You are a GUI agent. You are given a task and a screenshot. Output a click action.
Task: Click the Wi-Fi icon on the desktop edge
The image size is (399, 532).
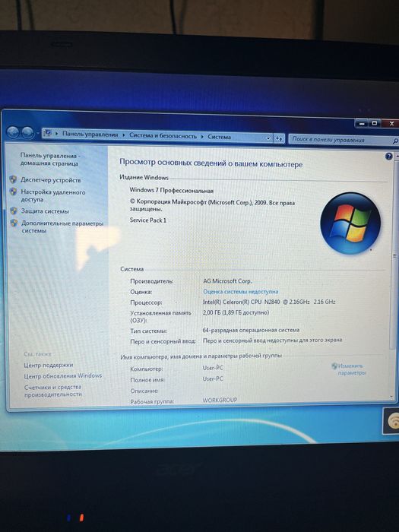click(x=394, y=421)
